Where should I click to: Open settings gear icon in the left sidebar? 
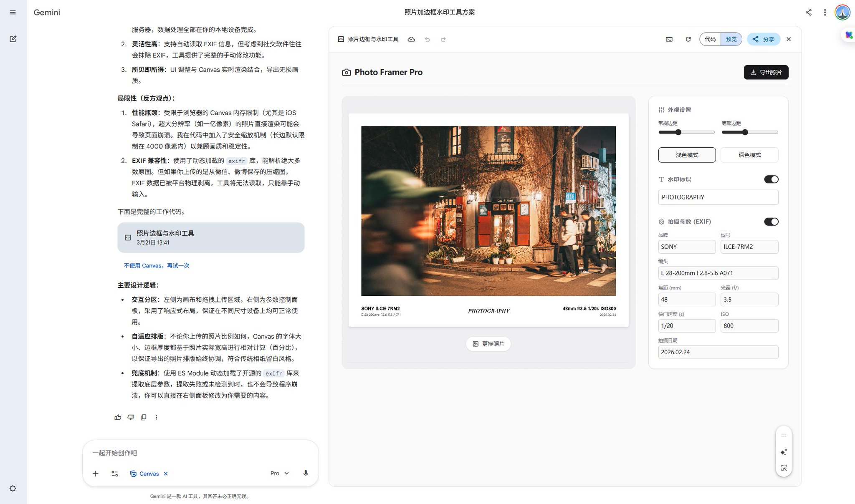pos(13,489)
